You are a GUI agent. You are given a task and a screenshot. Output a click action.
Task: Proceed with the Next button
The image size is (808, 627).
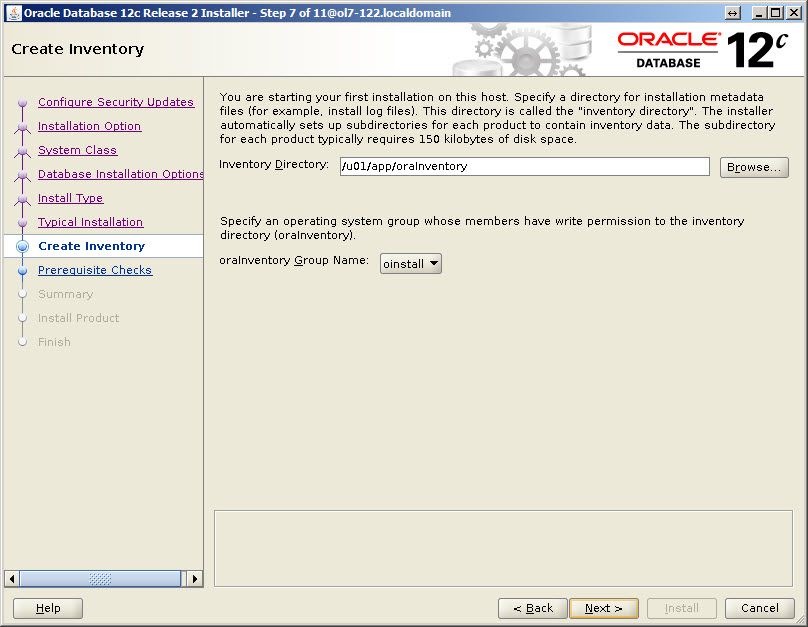click(603, 608)
